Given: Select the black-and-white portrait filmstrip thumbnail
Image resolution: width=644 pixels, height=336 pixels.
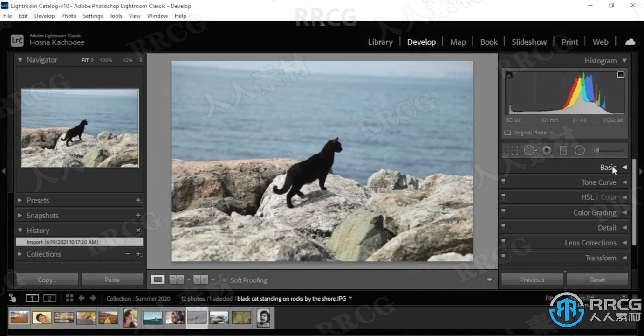Looking at the screenshot, I should (x=263, y=318).
